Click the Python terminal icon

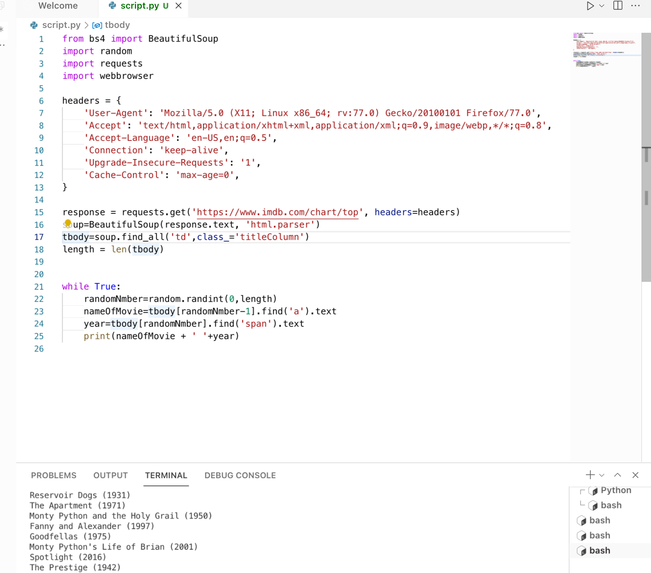click(594, 491)
